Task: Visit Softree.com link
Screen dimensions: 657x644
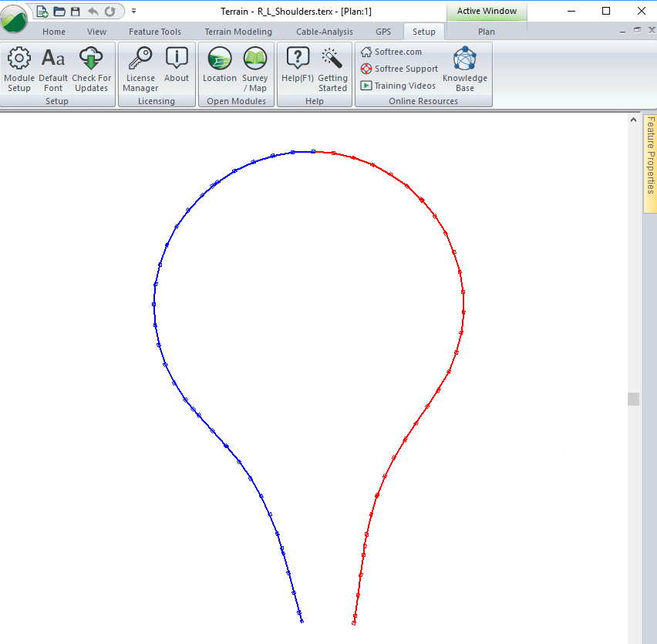Action: coord(392,52)
